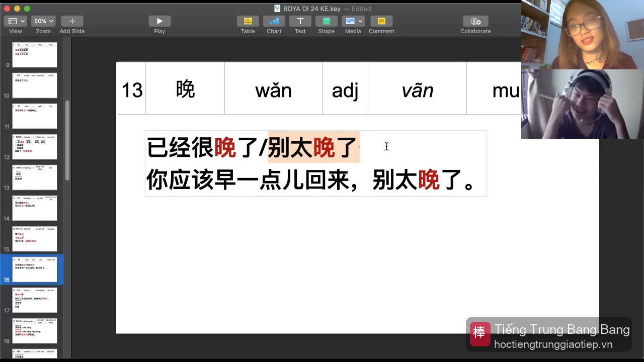Click the highlighted text 别太晚了

click(313, 148)
